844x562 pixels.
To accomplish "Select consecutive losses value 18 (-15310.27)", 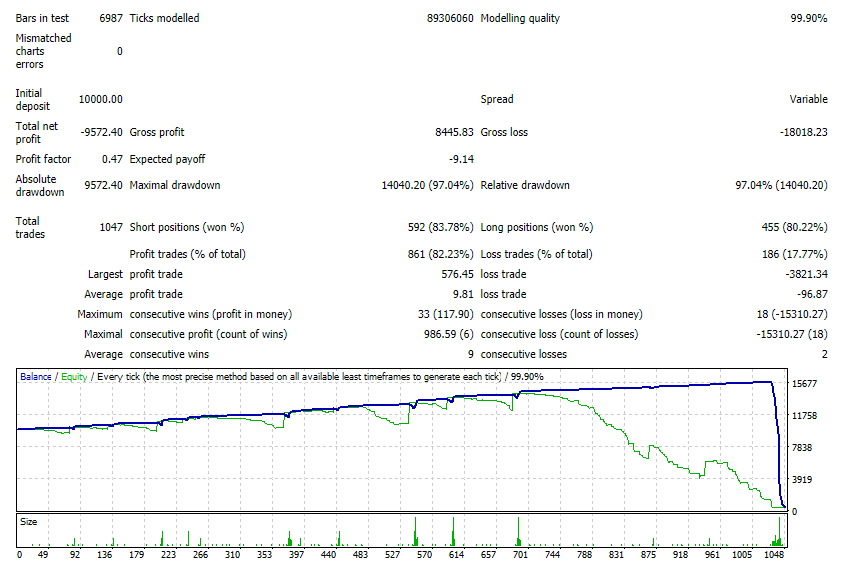I will pyautogui.click(x=792, y=314).
